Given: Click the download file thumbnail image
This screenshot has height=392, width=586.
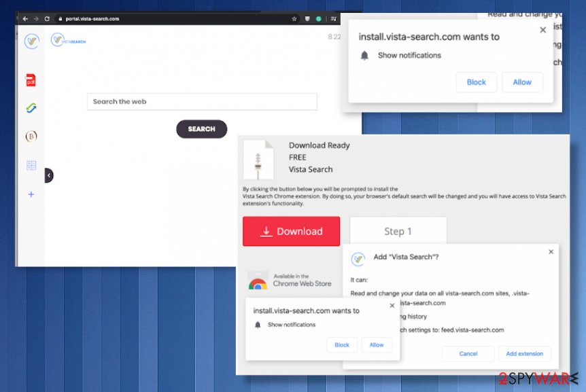Looking at the screenshot, I should pyautogui.click(x=258, y=160).
